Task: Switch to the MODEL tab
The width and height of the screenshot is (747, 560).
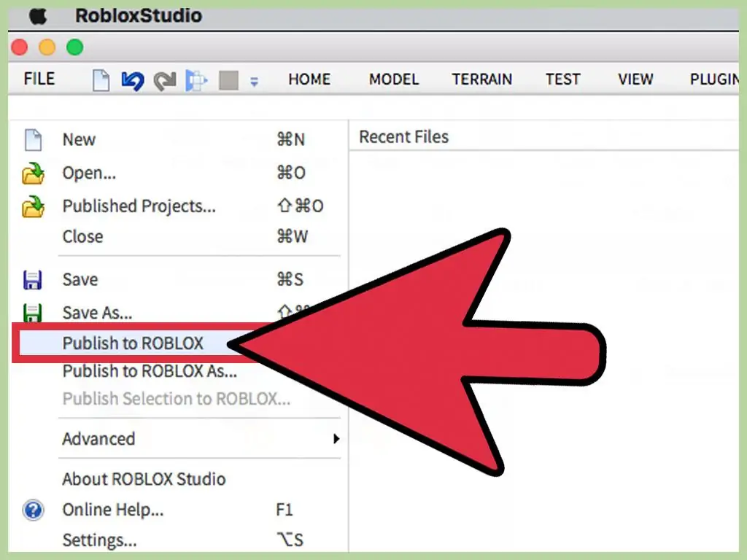Action: click(394, 79)
